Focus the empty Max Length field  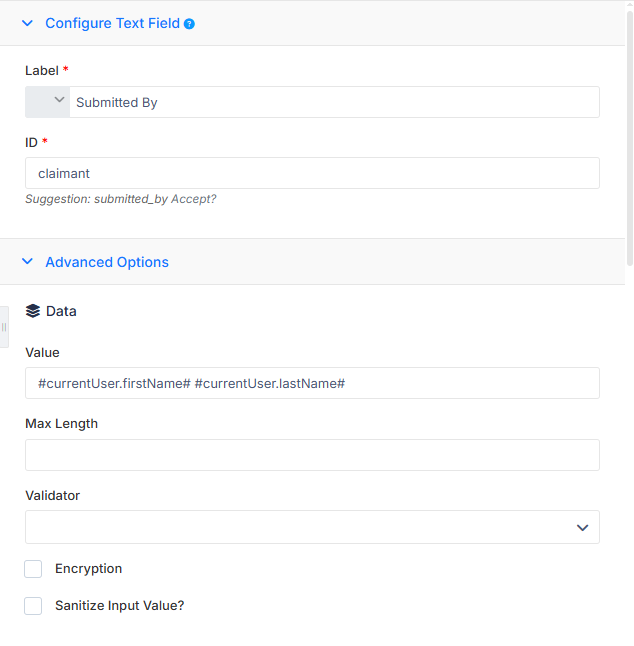point(312,455)
